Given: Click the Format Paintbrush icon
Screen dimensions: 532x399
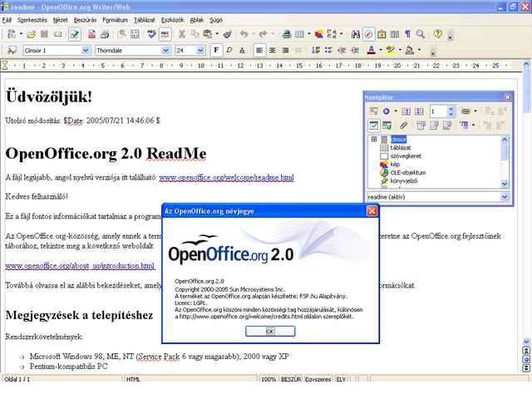Looking at the screenshot, I should pyautogui.click(x=228, y=34).
